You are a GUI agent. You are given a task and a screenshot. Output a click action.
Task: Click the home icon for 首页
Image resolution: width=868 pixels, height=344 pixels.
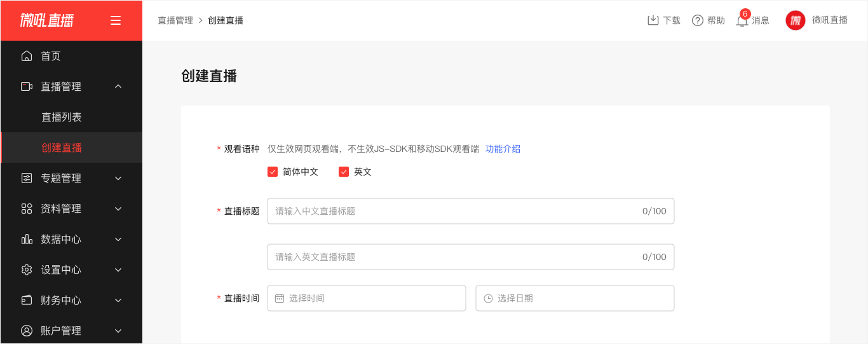[x=27, y=56]
